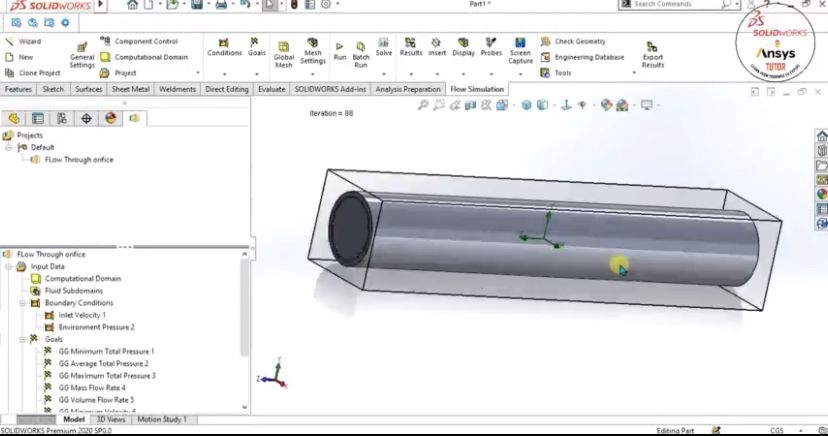Select GG Mass Flow Rate 4 goal
The height and width of the screenshot is (436, 828).
click(x=92, y=388)
